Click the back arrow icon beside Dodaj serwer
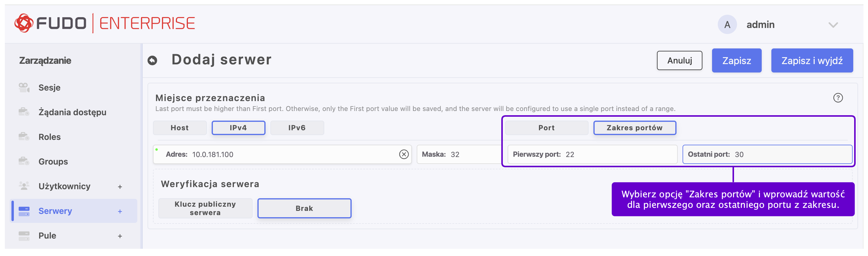Viewport: 868px width, 256px height. tap(152, 60)
